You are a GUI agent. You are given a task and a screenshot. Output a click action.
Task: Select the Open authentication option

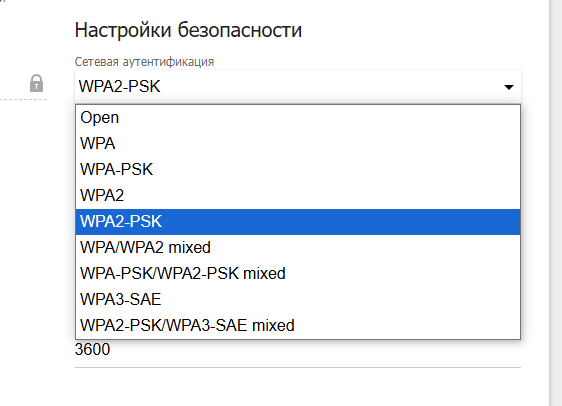(298, 118)
